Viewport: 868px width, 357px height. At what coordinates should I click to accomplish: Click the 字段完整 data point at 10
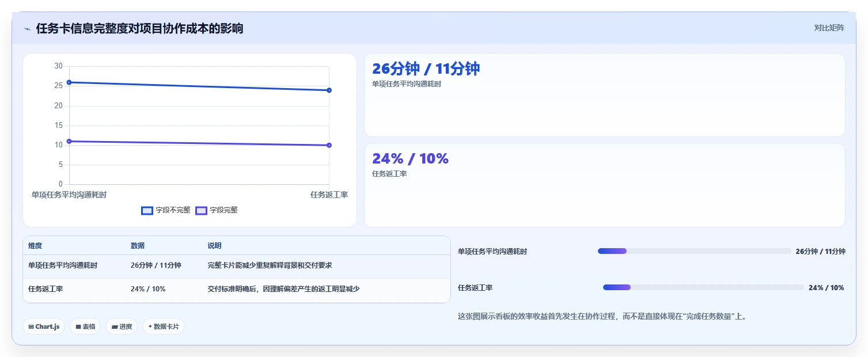pos(329,145)
